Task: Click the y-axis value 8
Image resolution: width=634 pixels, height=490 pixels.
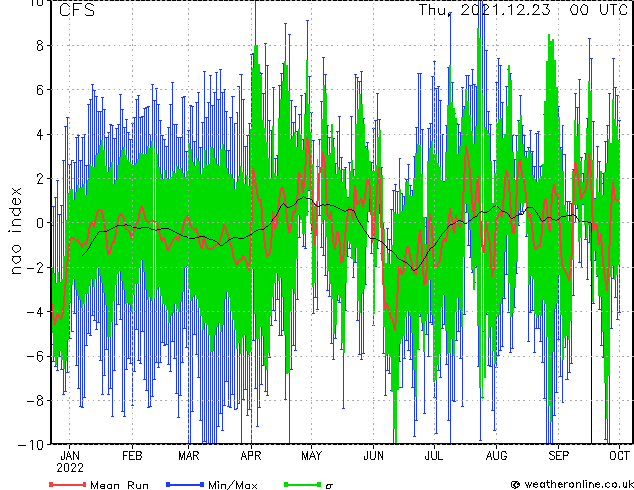Action: point(40,46)
